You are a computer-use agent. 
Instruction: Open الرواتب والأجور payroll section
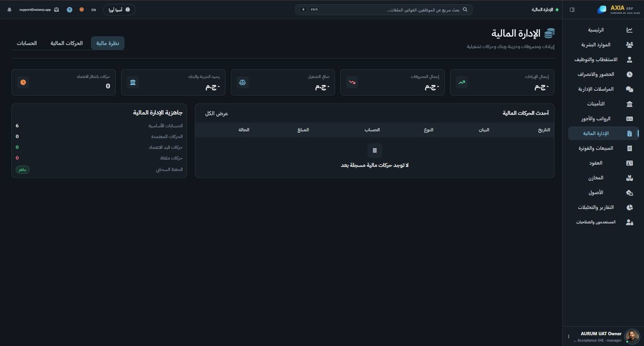(603, 119)
